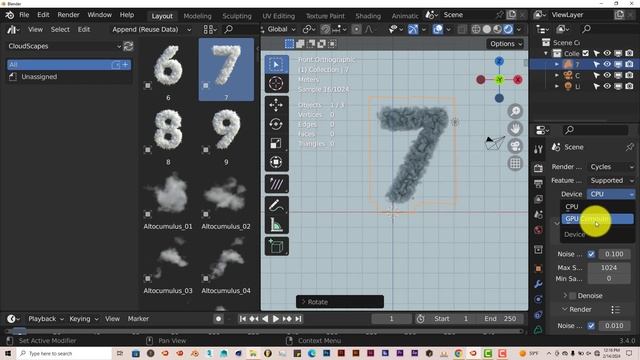Switch perspective/orthographic grid icon
This screenshot has width=640, height=360.
pos(515,164)
